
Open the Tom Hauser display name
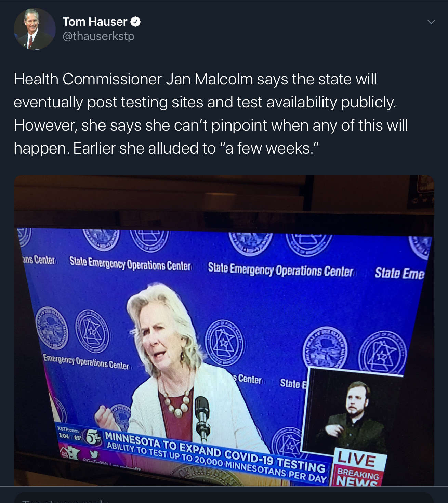(x=95, y=22)
